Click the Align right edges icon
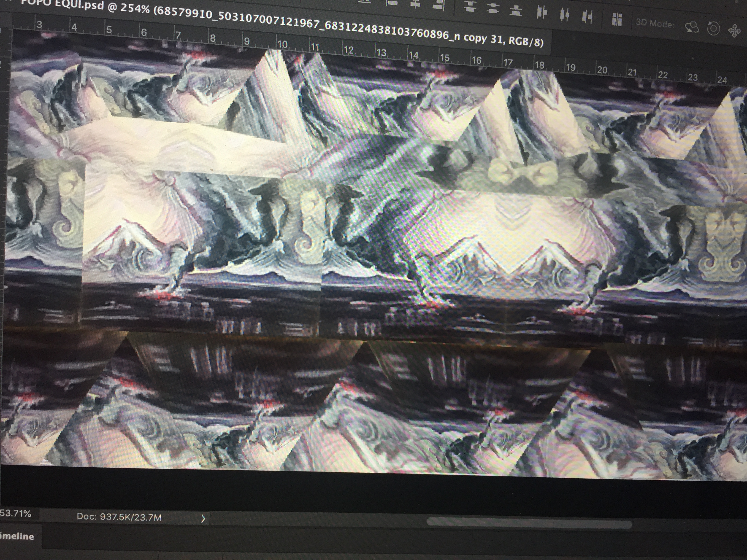 point(438,5)
